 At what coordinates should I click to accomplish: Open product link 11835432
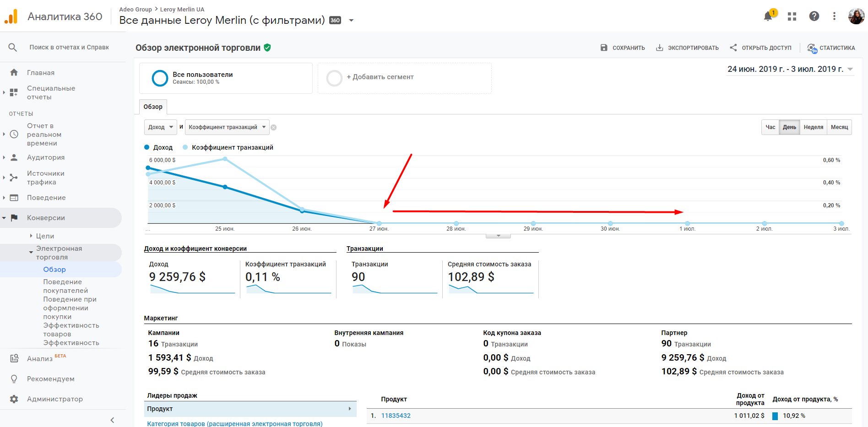[x=396, y=416]
